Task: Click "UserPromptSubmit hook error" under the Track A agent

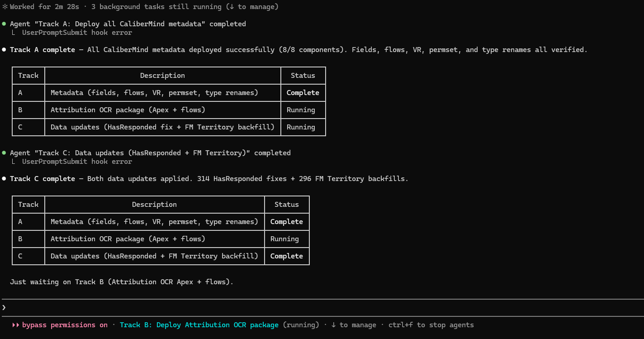Action: pyautogui.click(x=77, y=33)
